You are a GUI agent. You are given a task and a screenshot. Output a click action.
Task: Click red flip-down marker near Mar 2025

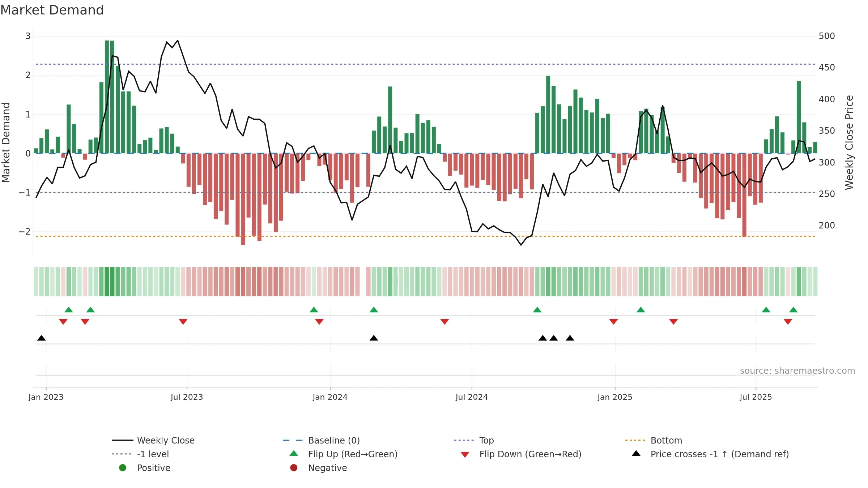click(x=673, y=322)
